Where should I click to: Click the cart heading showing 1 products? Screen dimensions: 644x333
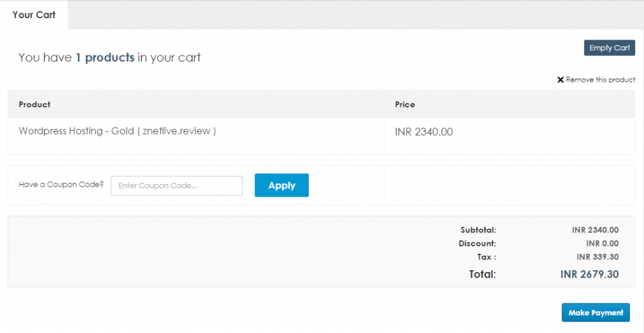click(109, 58)
